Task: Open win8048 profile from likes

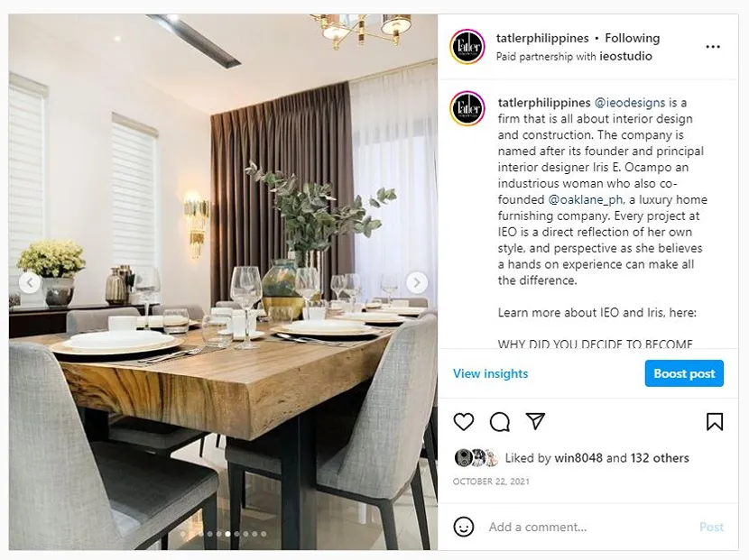Action: point(578,458)
